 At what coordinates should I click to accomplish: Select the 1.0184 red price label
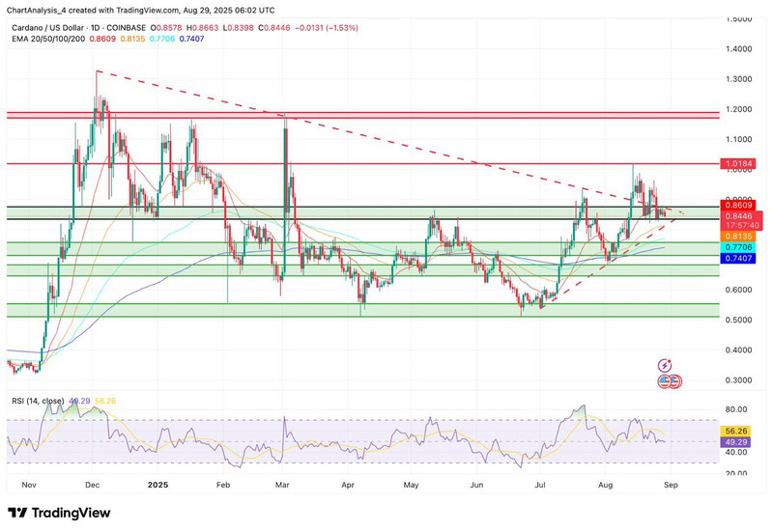click(x=742, y=164)
